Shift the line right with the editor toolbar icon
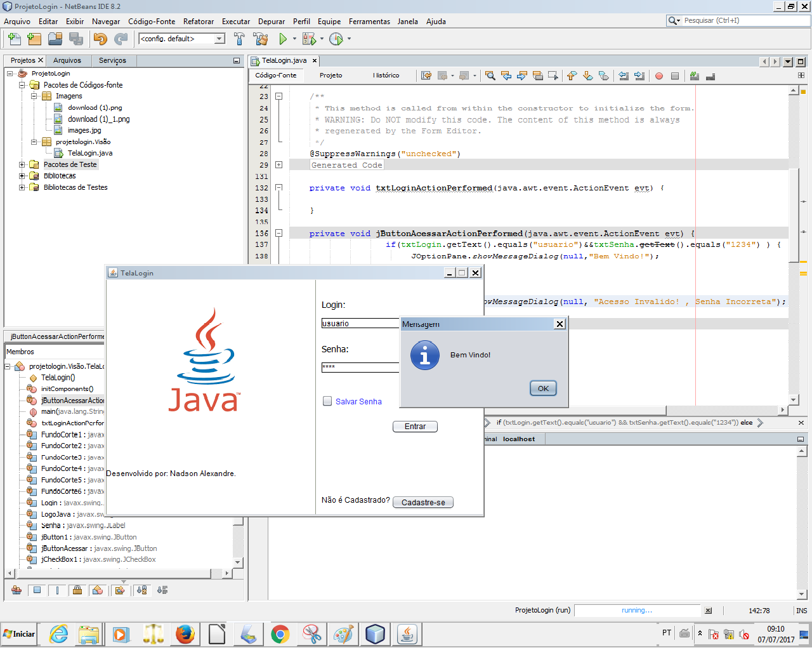Image resolution: width=812 pixels, height=650 pixels. pyautogui.click(x=639, y=76)
